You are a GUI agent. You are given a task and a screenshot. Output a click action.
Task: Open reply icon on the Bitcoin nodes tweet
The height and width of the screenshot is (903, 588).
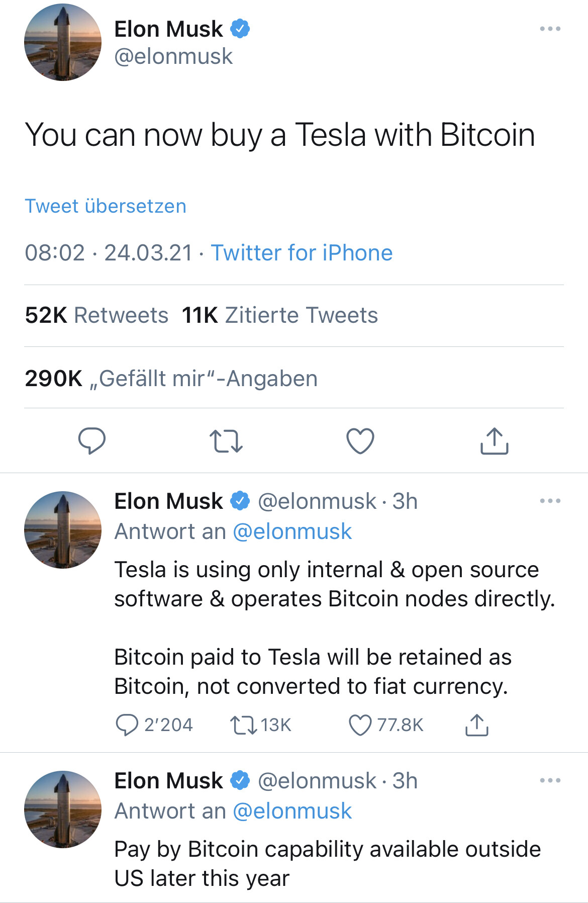click(127, 725)
